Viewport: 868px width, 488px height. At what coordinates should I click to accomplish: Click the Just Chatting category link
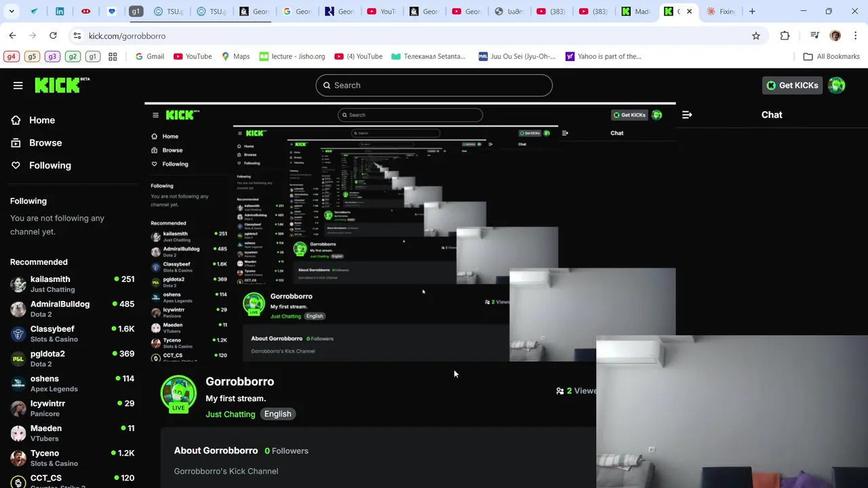pos(231,414)
